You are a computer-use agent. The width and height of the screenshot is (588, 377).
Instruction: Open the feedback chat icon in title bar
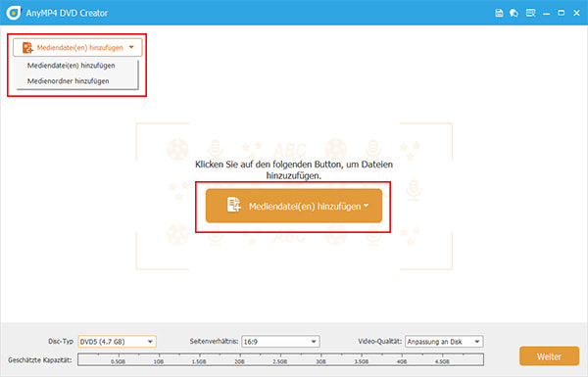[514, 13]
